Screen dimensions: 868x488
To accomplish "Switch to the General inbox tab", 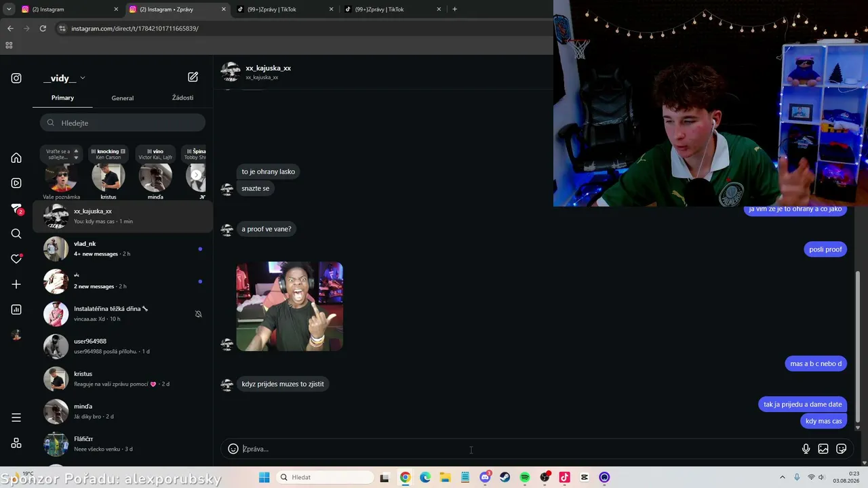I will 123,98.
